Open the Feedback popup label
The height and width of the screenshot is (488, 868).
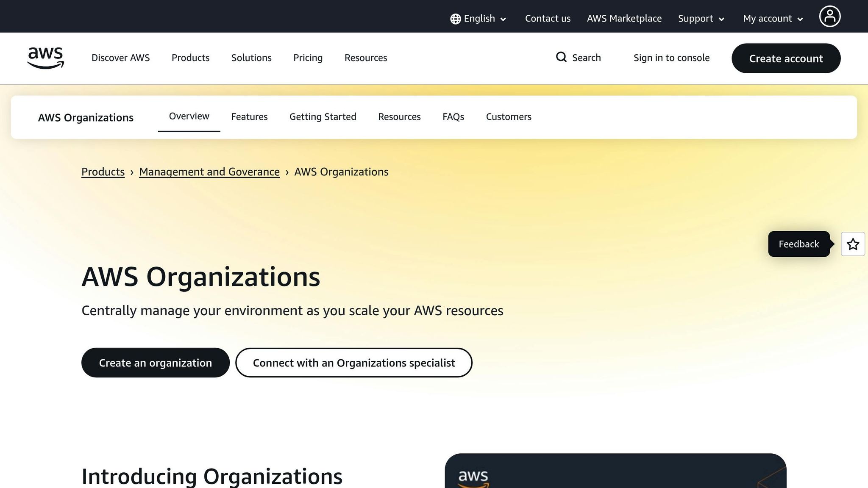[798, 244]
